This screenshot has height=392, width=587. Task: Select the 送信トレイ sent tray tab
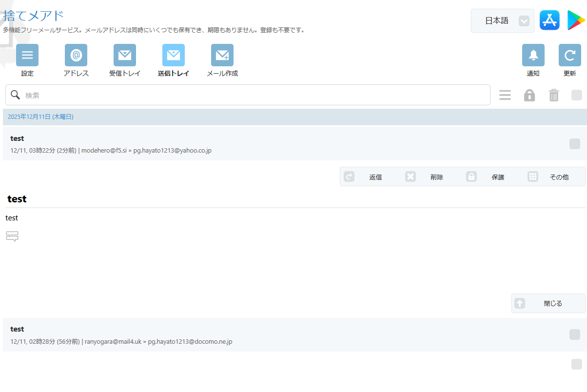174,55
